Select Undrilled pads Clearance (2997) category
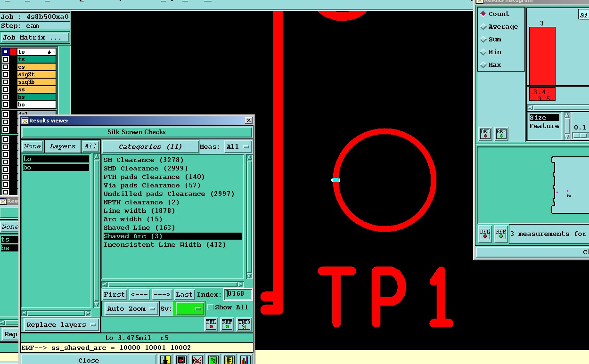The height and width of the screenshot is (364, 589). pos(169,194)
